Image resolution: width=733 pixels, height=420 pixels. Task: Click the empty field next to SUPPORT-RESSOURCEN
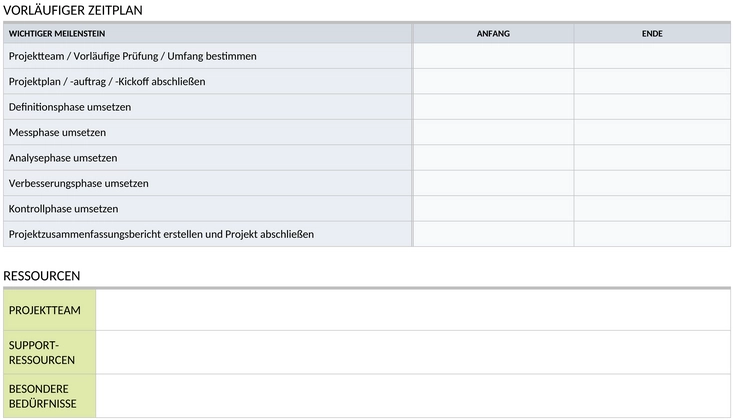point(413,353)
